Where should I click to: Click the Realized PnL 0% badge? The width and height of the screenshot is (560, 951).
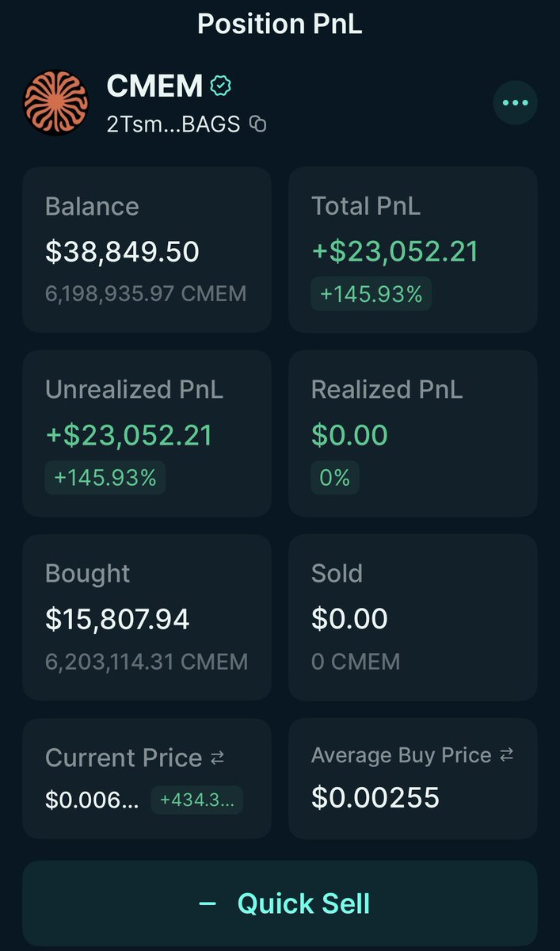(x=334, y=478)
